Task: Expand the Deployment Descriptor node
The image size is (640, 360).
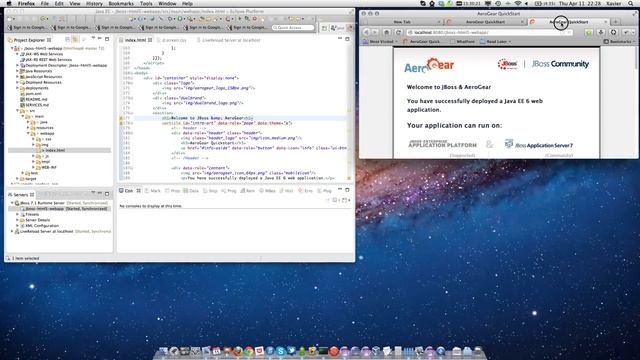Action: (18, 65)
